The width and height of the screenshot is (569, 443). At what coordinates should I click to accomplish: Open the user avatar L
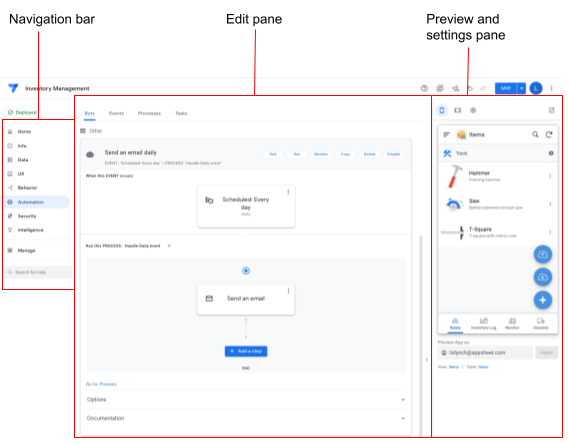(536, 88)
